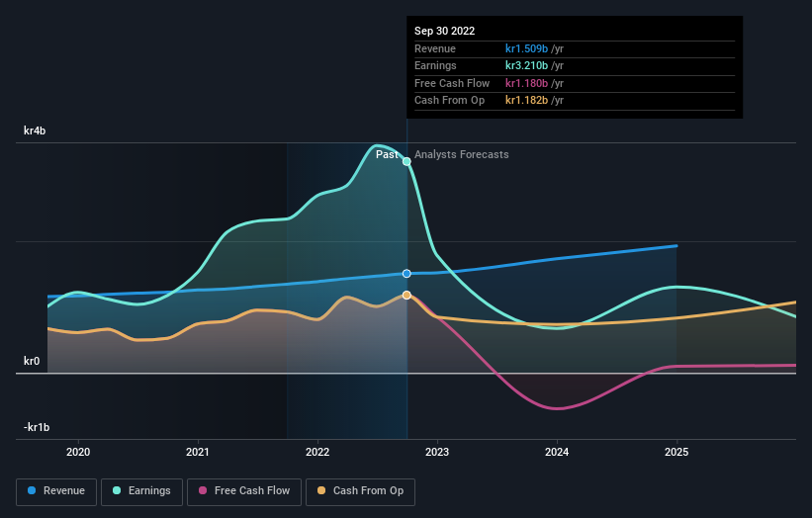Click the Cash From Op data point marker
This screenshot has width=812, height=518.
407,295
